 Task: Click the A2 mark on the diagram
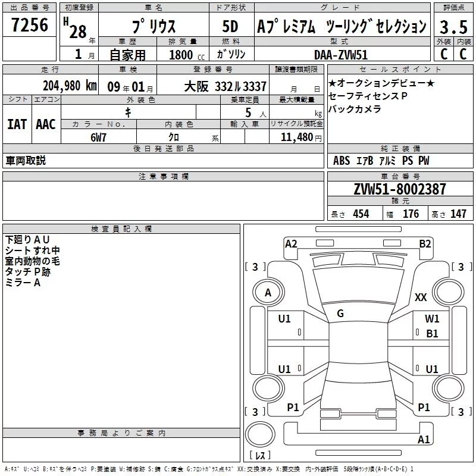pos(291,244)
